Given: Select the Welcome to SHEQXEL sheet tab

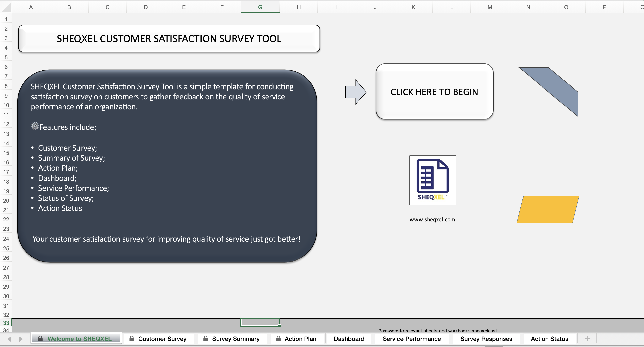Looking at the screenshot, I should 76,339.
